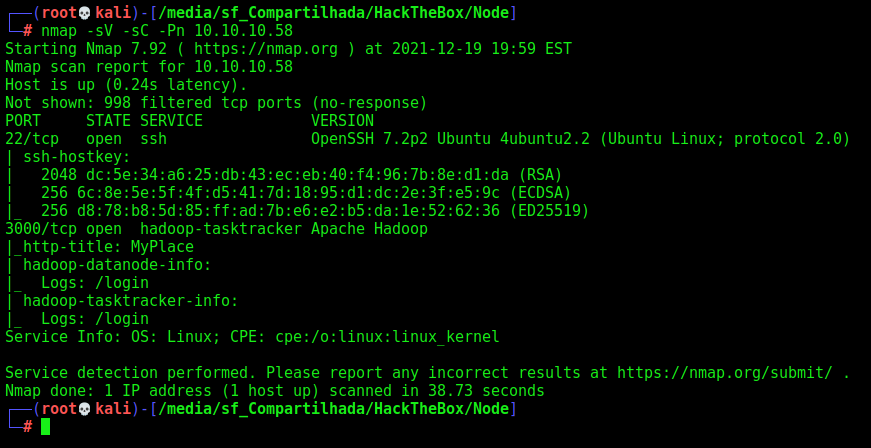Open the https://nmap.org/submit/ link
The height and width of the screenshot is (448, 871).
click(x=725, y=373)
